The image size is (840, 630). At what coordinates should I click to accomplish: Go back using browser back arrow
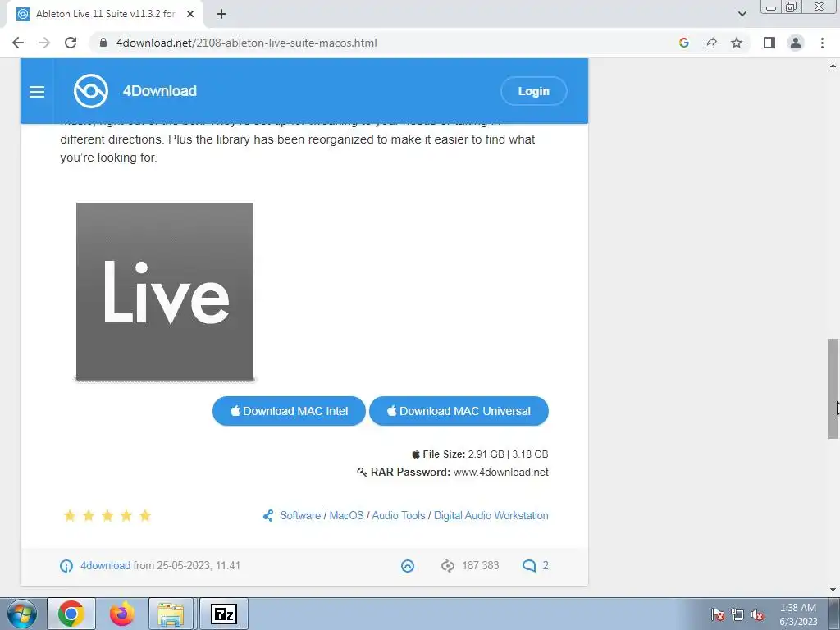point(18,43)
